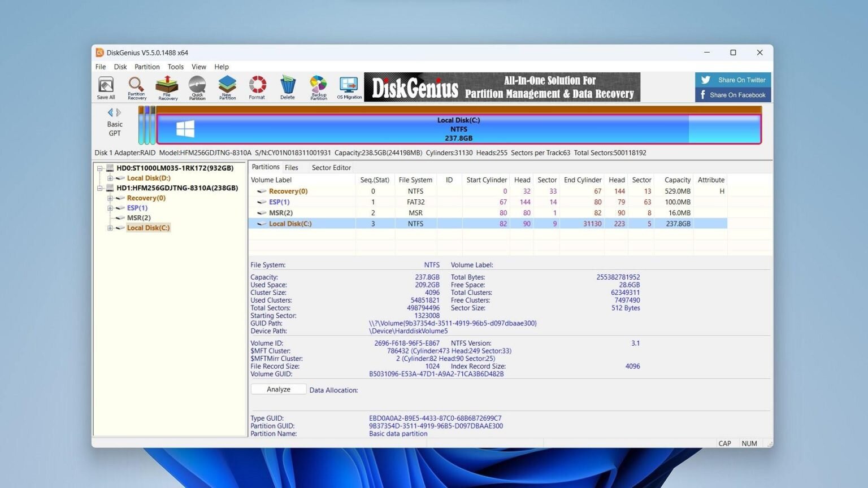The image size is (868, 488).
Task: Open the Tools menu
Action: point(175,67)
